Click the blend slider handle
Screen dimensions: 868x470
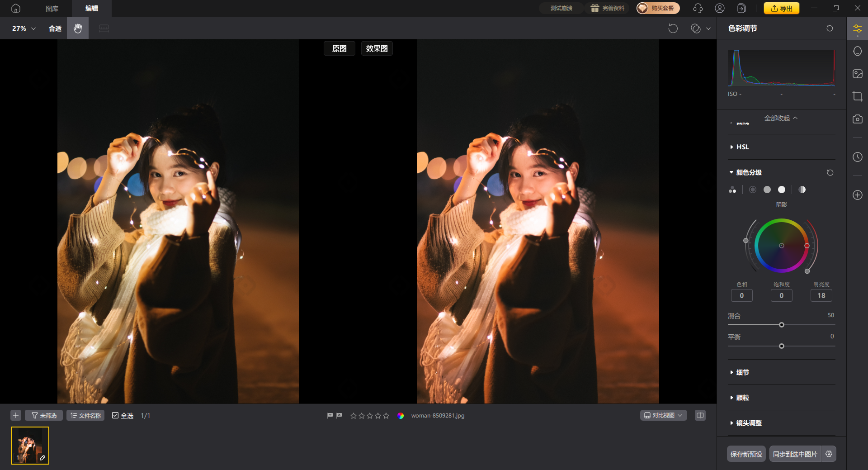pyautogui.click(x=781, y=325)
